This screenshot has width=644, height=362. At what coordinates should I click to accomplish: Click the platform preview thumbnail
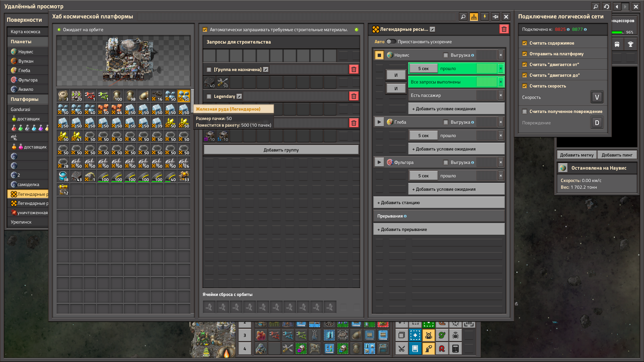click(x=123, y=61)
